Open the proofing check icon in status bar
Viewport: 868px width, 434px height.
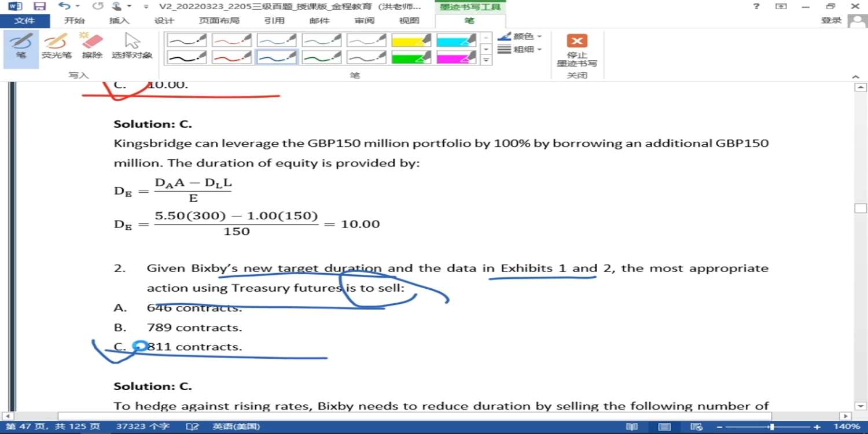192,427
